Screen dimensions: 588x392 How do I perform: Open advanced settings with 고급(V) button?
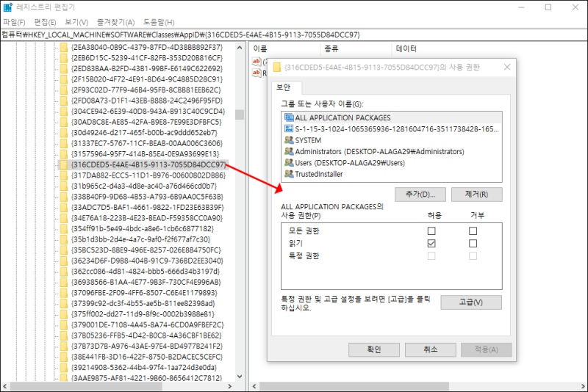471,302
